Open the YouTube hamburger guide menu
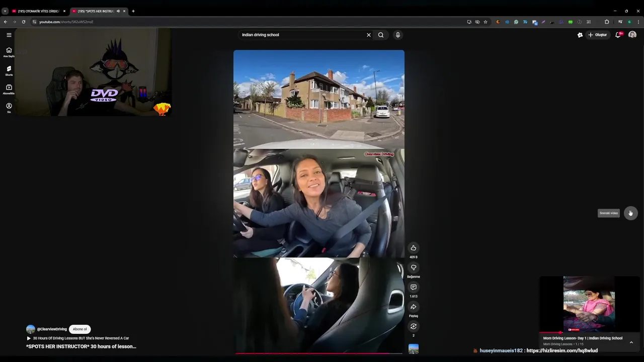644x362 pixels. pos(9,35)
